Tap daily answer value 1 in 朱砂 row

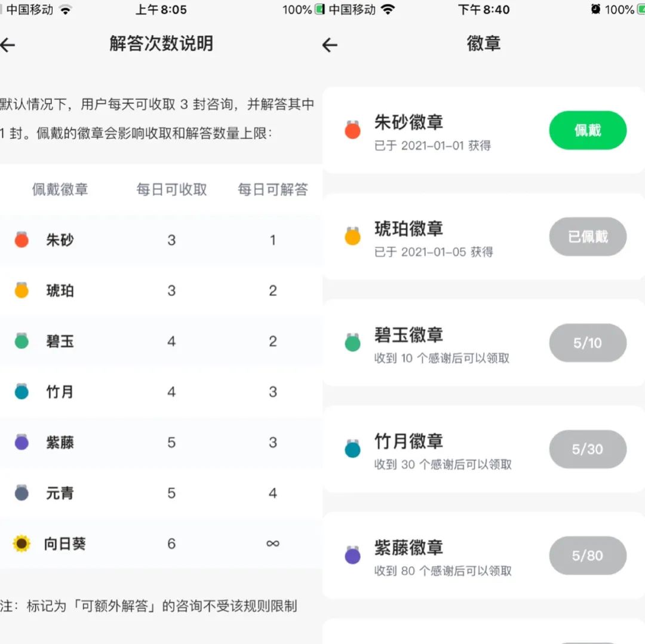[x=273, y=240]
